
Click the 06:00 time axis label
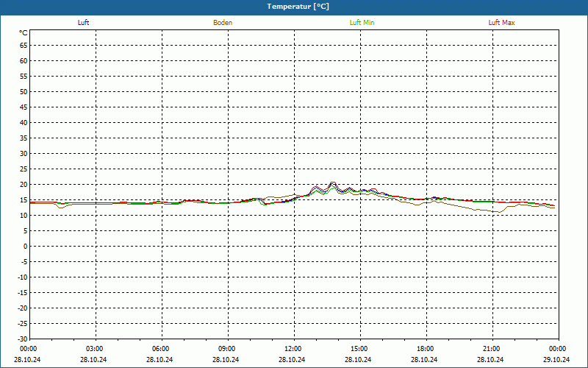point(161,349)
